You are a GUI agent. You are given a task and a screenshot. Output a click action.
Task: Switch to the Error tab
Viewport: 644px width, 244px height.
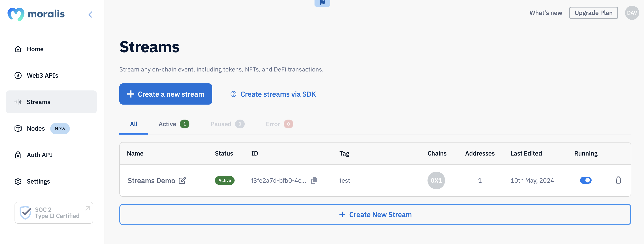point(279,124)
